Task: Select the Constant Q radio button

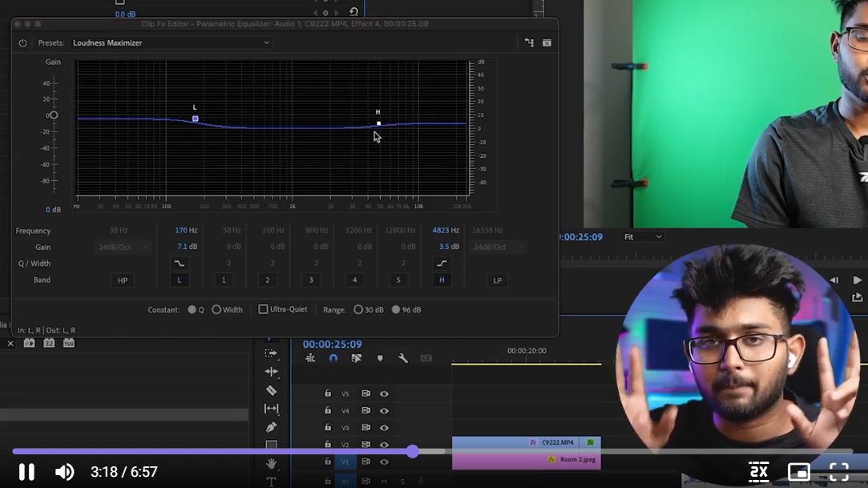Action: (192, 309)
